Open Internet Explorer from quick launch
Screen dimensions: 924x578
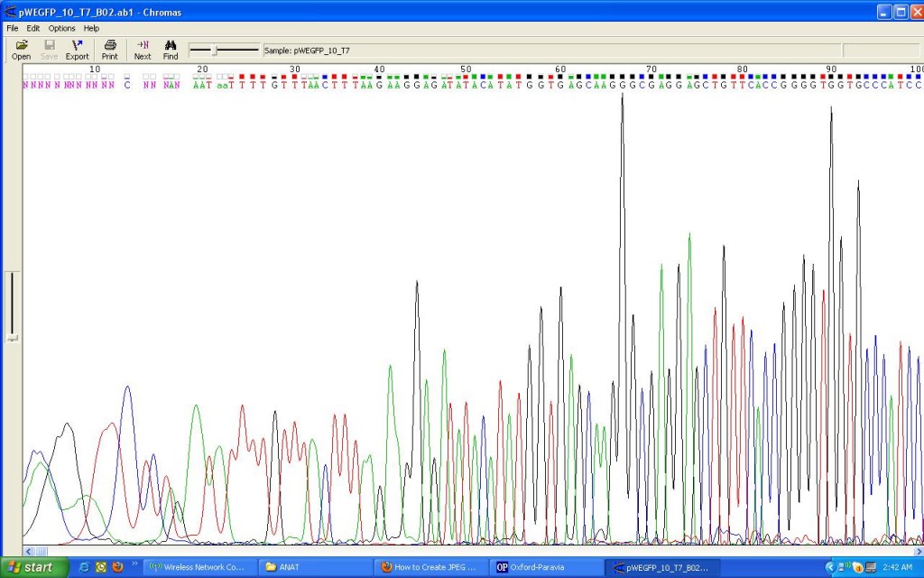point(85,567)
